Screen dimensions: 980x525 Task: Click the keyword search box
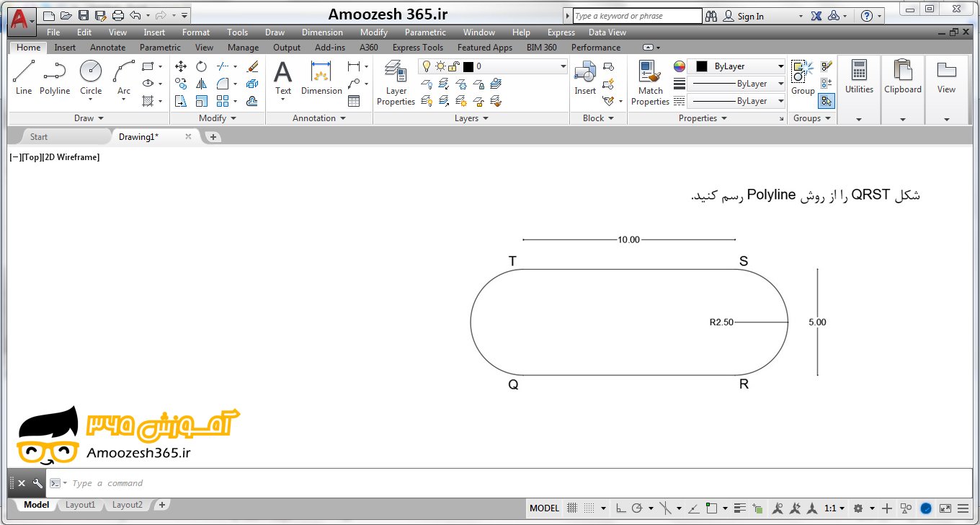(637, 16)
